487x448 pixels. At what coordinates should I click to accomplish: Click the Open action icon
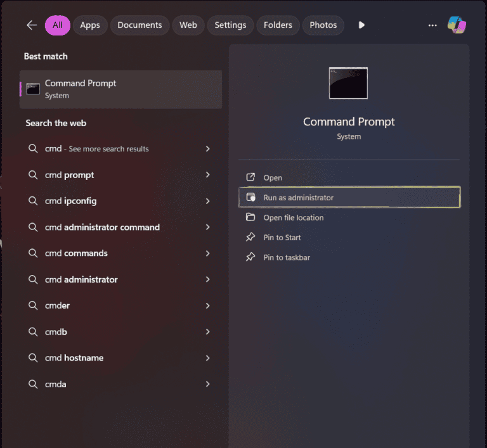(250, 177)
